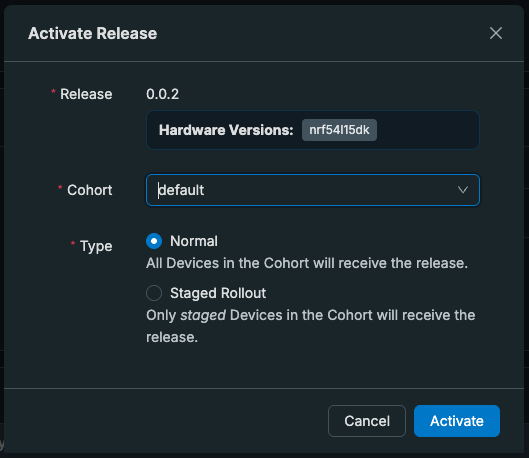Click the Activate button
Viewport: 529px width, 458px height.
[x=457, y=421]
